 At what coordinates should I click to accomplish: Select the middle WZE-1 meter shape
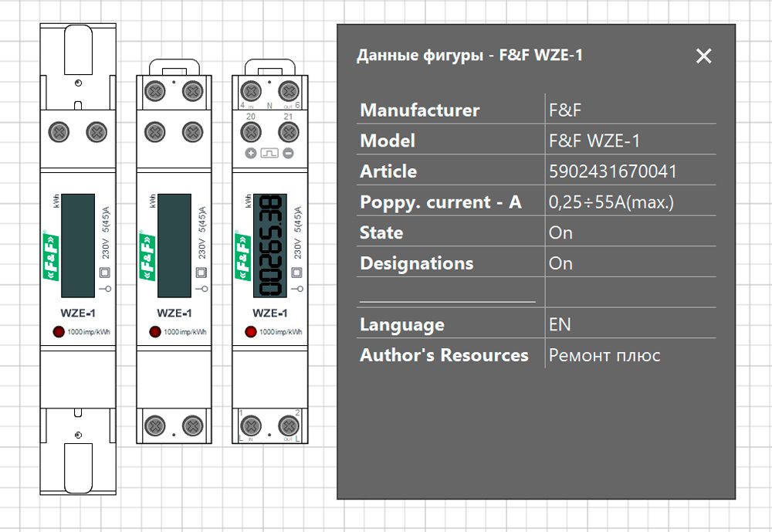tap(174, 252)
